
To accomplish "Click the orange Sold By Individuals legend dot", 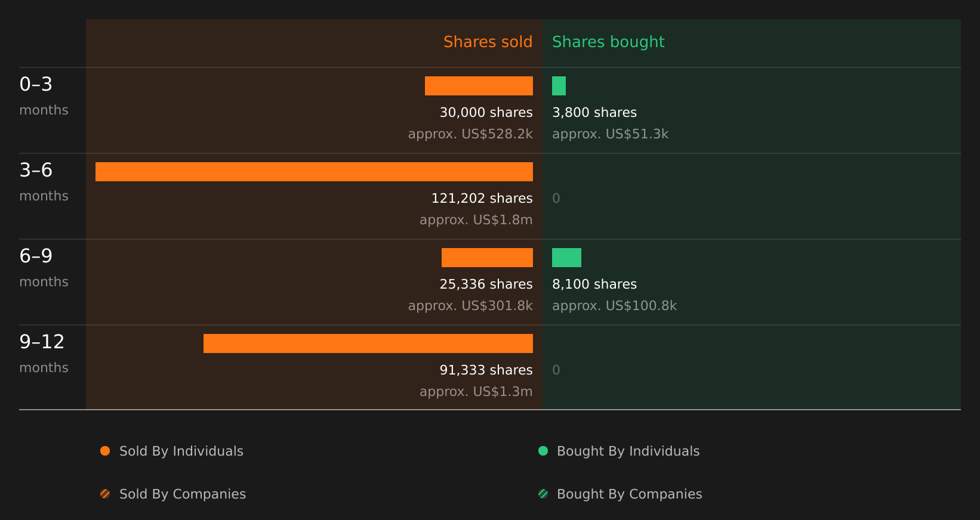I will pos(105,451).
